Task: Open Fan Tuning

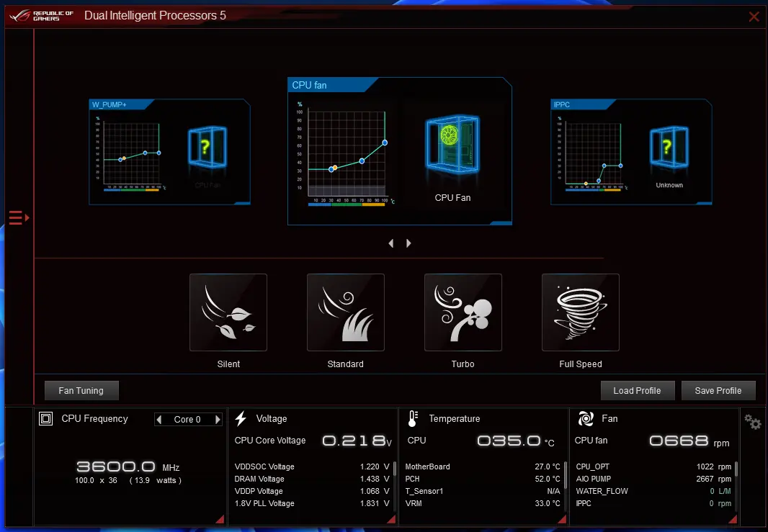Action: (81, 391)
